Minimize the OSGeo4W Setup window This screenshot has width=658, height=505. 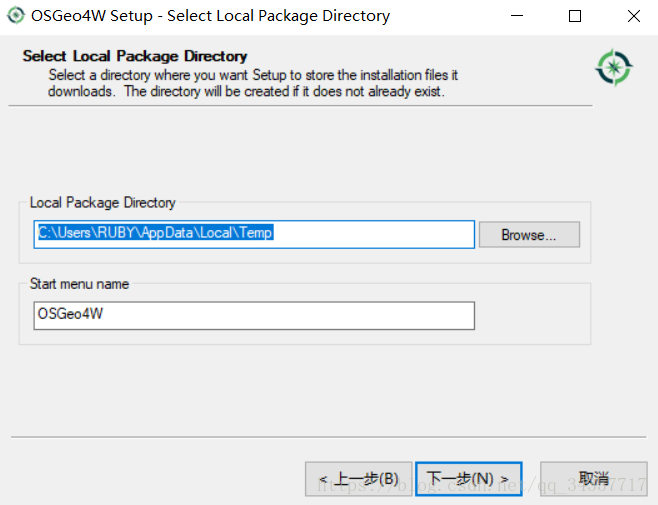click(517, 16)
